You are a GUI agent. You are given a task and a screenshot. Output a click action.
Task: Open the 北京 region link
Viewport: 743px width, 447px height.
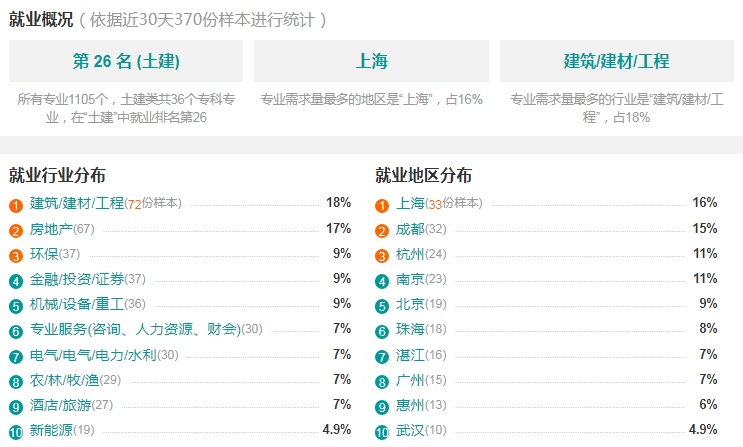[410, 304]
